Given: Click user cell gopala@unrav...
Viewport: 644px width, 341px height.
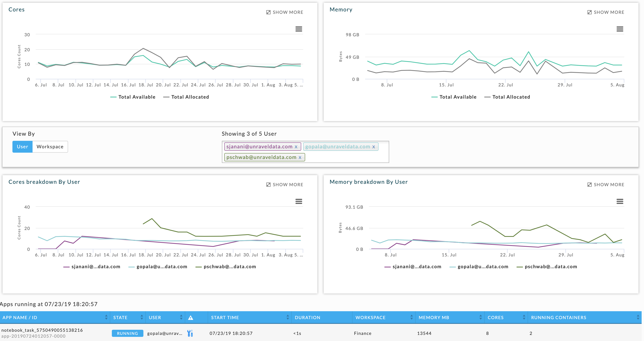Looking at the screenshot, I should 165,333.
